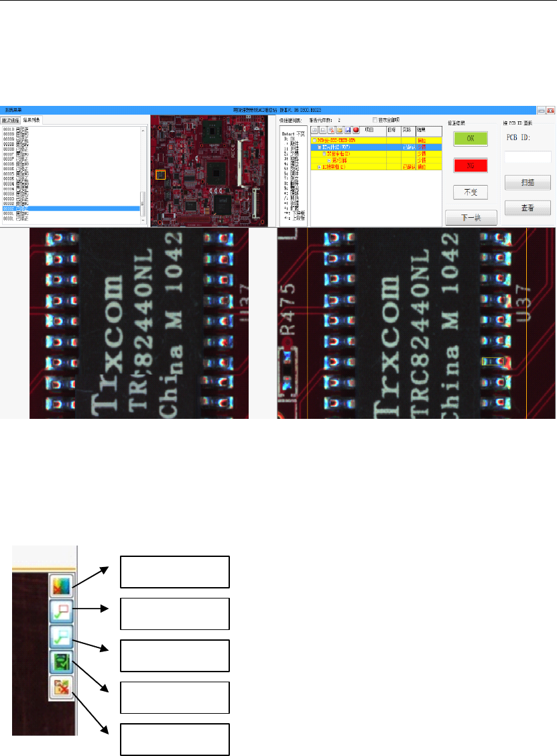This screenshot has width=557, height=756.
Task: Expand the 引脚 child tree node
Action: (329, 161)
